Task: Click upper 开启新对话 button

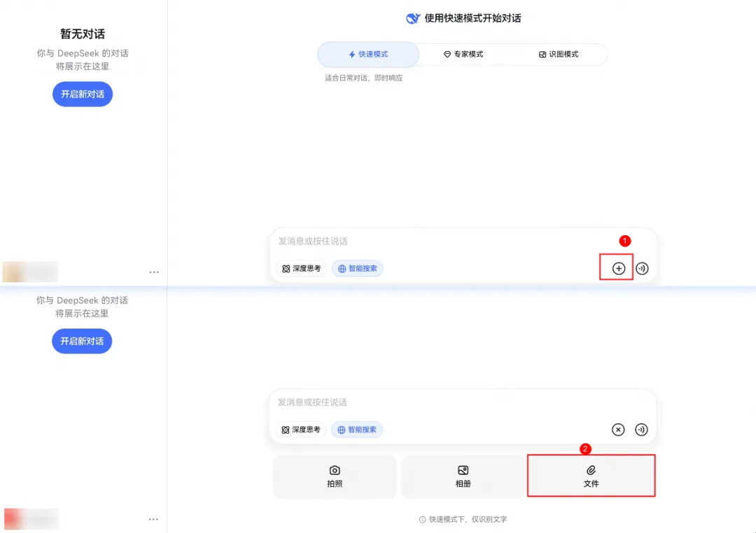Action: click(x=83, y=94)
